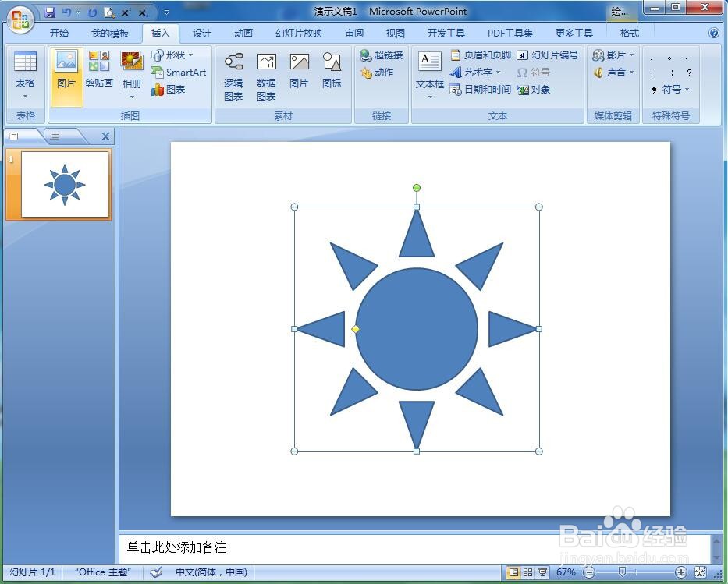Open the 开发工具 (Developer) tab
728x584 pixels.
[446, 33]
